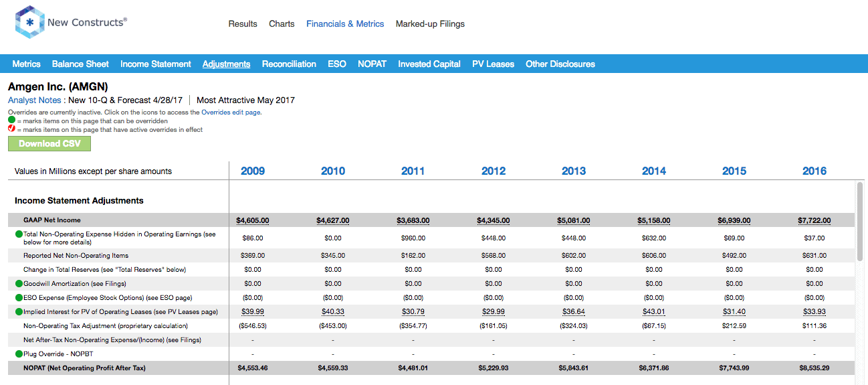This screenshot has height=385, width=868.
Task: Click 2012 NOPAT value $5,229.93
Action: point(494,368)
